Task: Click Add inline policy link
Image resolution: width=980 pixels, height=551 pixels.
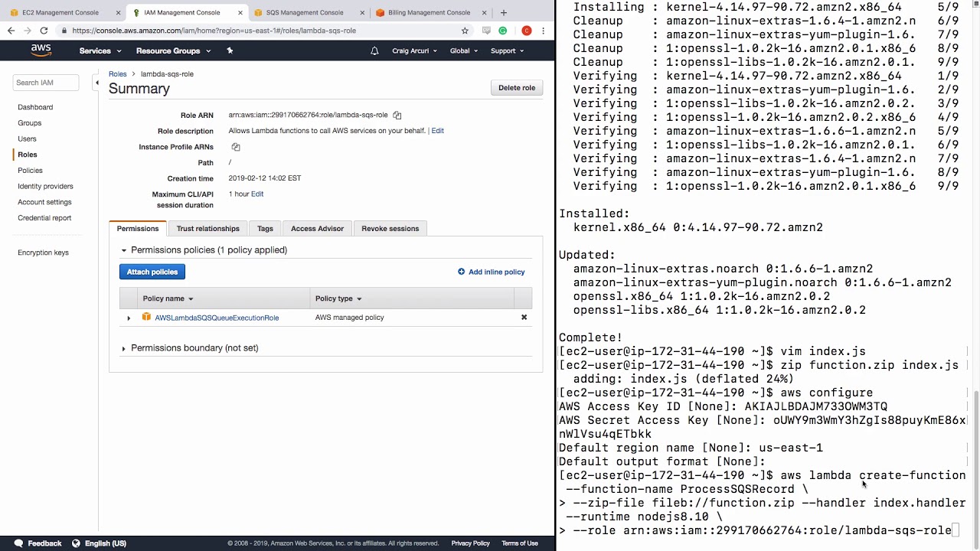Action: point(491,272)
